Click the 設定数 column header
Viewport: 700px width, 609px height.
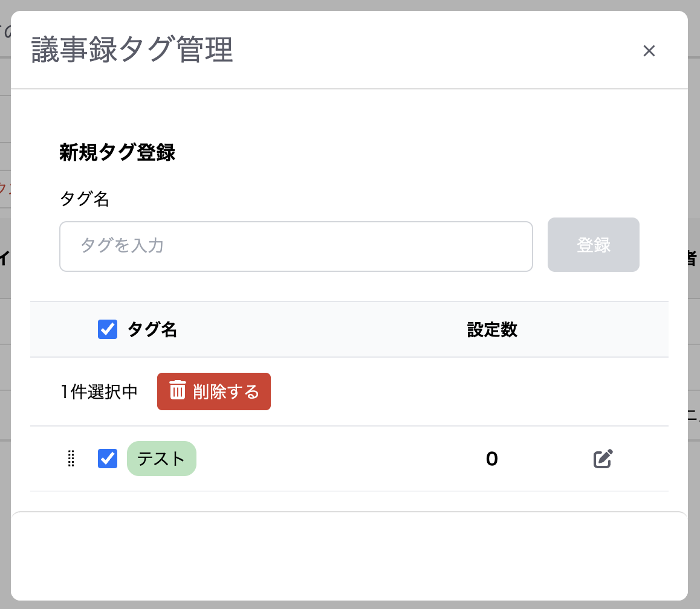[x=492, y=329]
